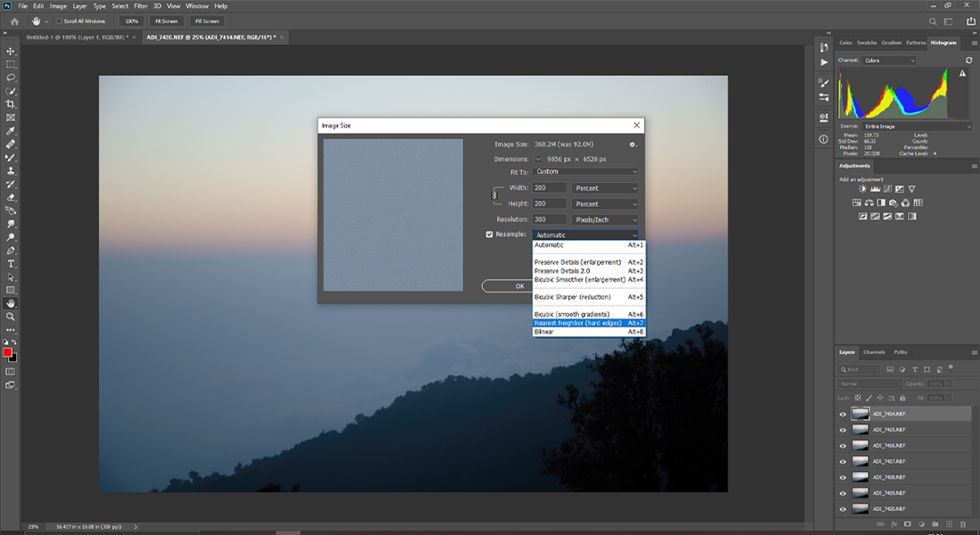Click the Fill Screen button

pos(207,21)
